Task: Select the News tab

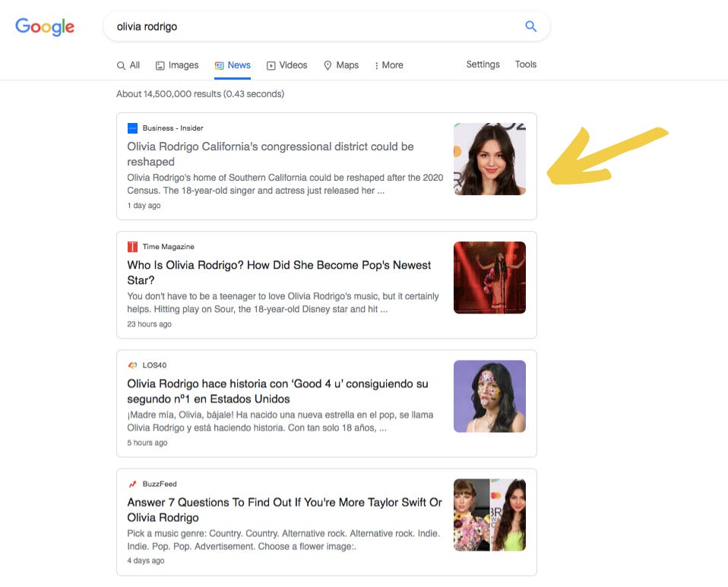Action: click(233, 65)
